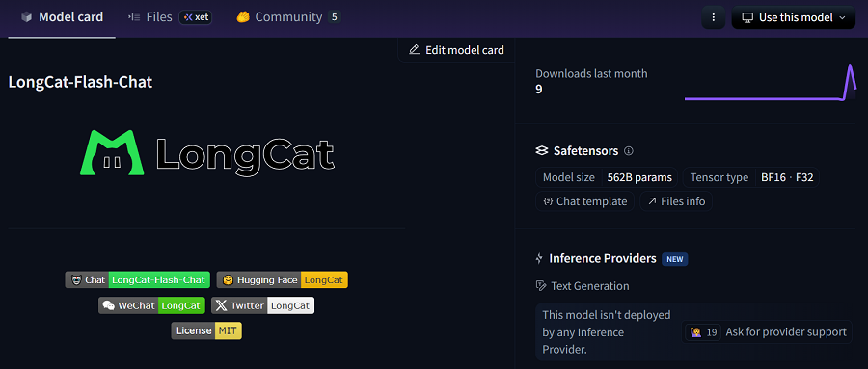The width and height of the screenshot is (868, 369).
Task: Click the xet badge next to Files
Action: pyautogui.click(x=196, y=17)
